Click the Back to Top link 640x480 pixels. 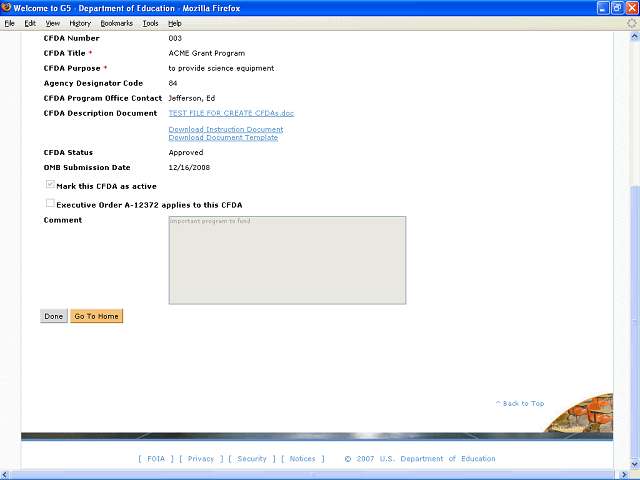520,403
